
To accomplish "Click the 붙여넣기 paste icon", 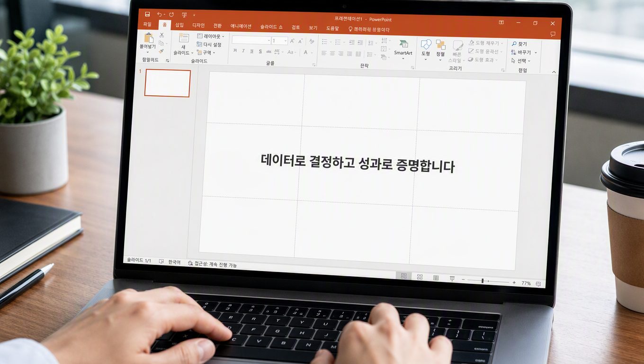I will pos(149,38).
